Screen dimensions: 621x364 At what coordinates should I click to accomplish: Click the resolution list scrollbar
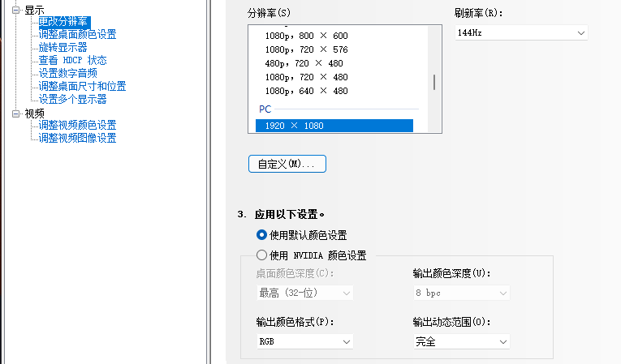(434, 81)
